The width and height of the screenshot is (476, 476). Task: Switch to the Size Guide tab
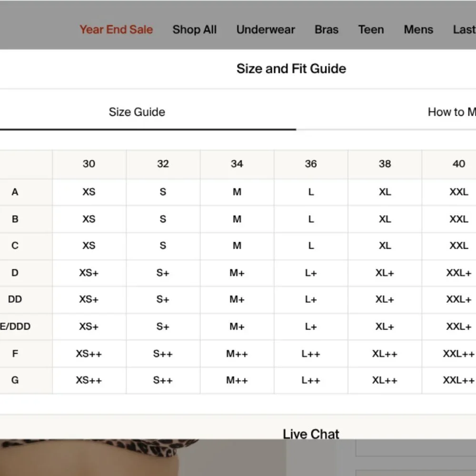tap(137, 112)
